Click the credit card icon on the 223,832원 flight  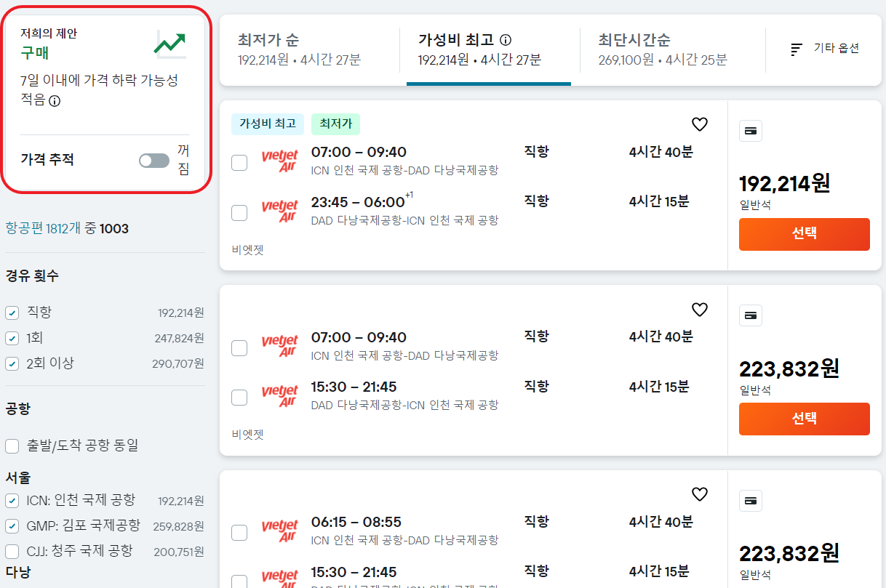tap(750, 315)
